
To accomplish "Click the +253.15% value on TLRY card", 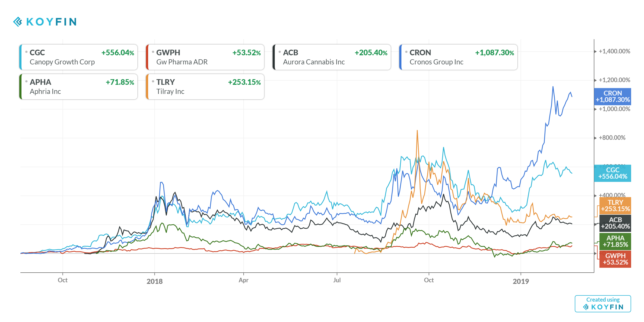I will click(244, 82).
